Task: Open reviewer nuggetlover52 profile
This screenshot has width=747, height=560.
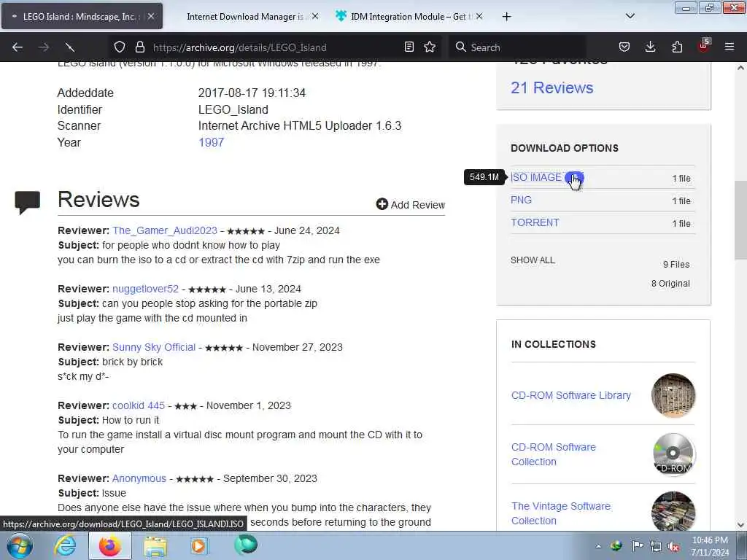Action: tap(145, 289)
